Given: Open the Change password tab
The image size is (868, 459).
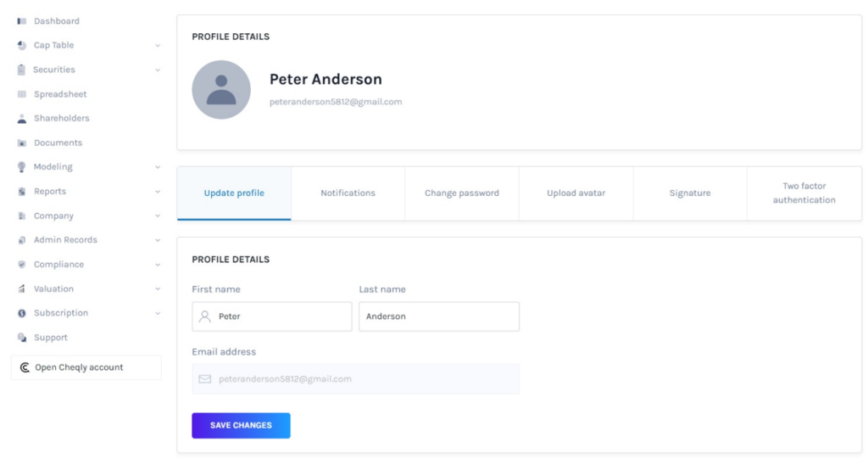Looking at the screenshot, I should click(462, 193).
